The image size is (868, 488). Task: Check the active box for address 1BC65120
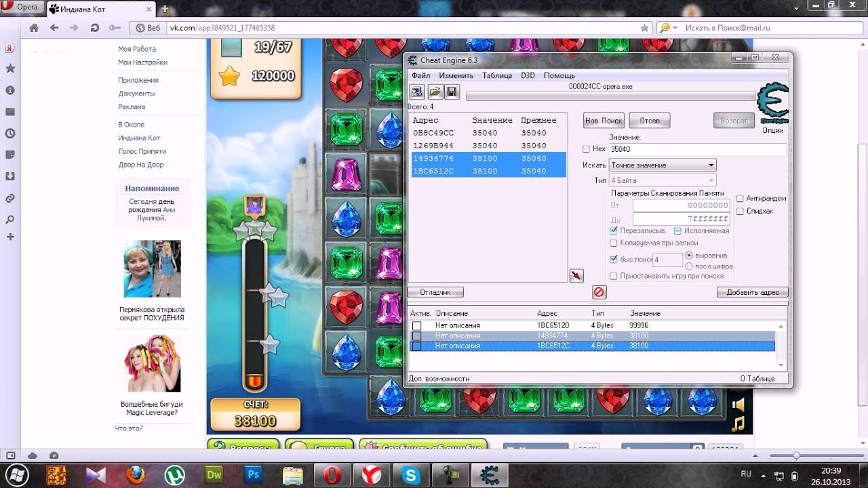[x=417, y=326]
